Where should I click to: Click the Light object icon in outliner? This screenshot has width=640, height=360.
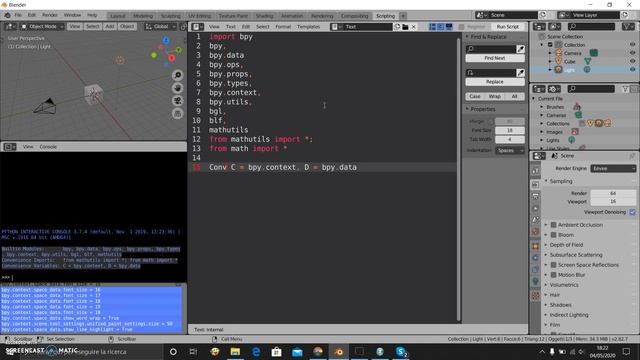558,70
